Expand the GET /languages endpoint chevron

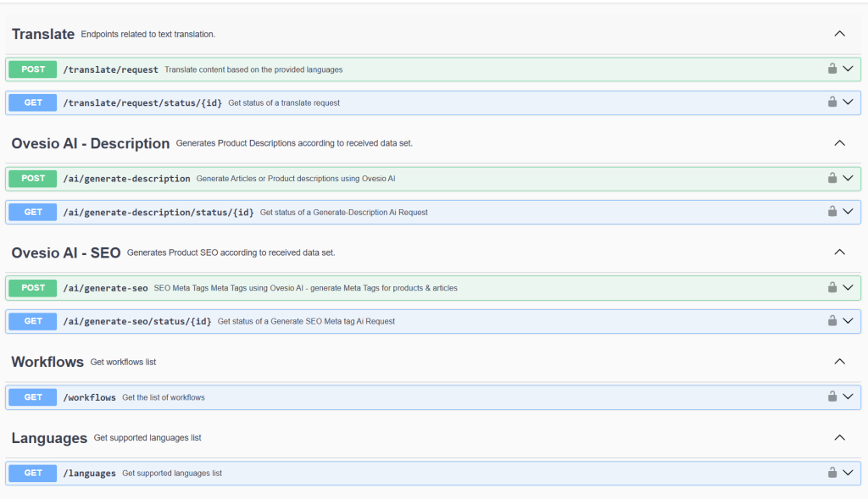tap(848, 473)
